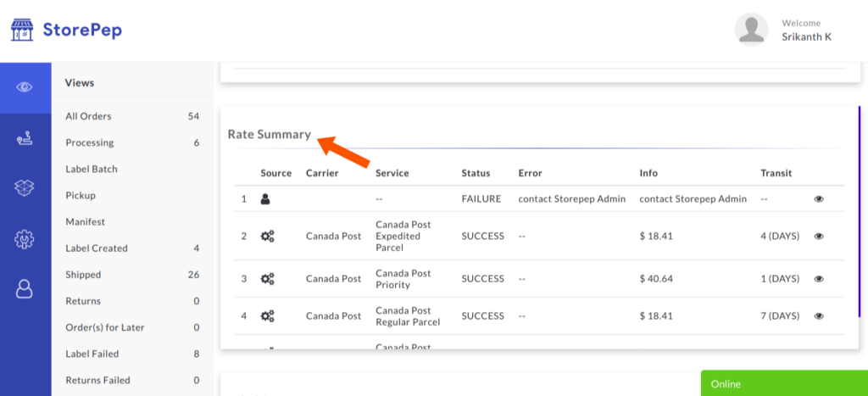
Task: Click the Rate Summary heading
Action: pos(269,135)
